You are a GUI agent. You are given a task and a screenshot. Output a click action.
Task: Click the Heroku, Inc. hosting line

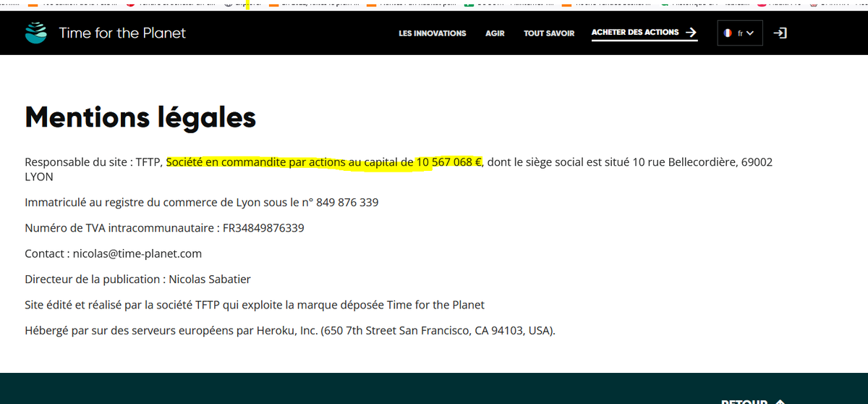[290, 331]
